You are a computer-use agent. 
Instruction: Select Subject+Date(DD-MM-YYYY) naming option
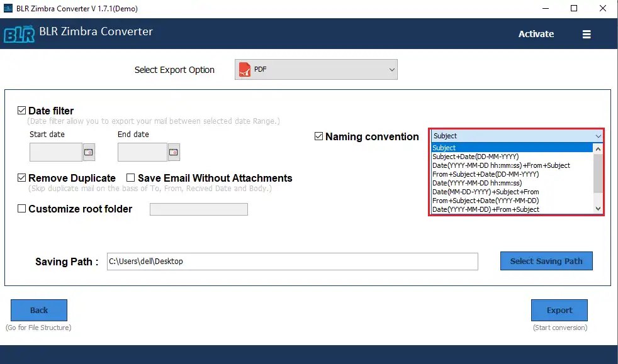(x=476, y=157)
